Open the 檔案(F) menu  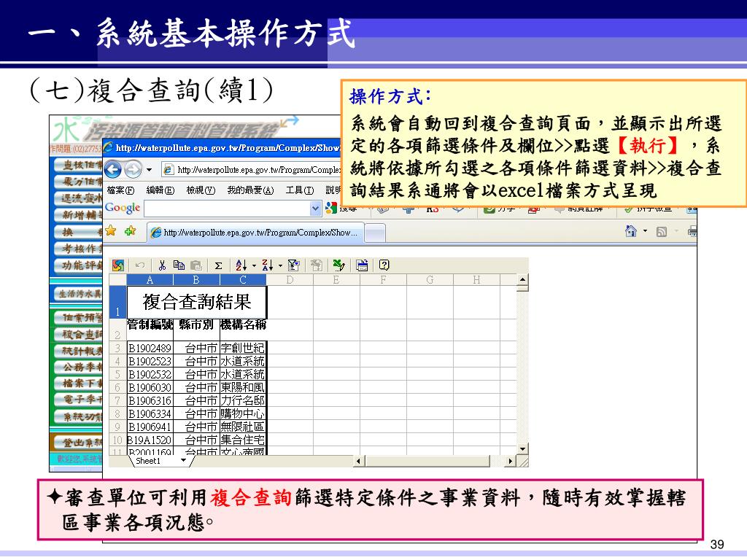point(120,190)
